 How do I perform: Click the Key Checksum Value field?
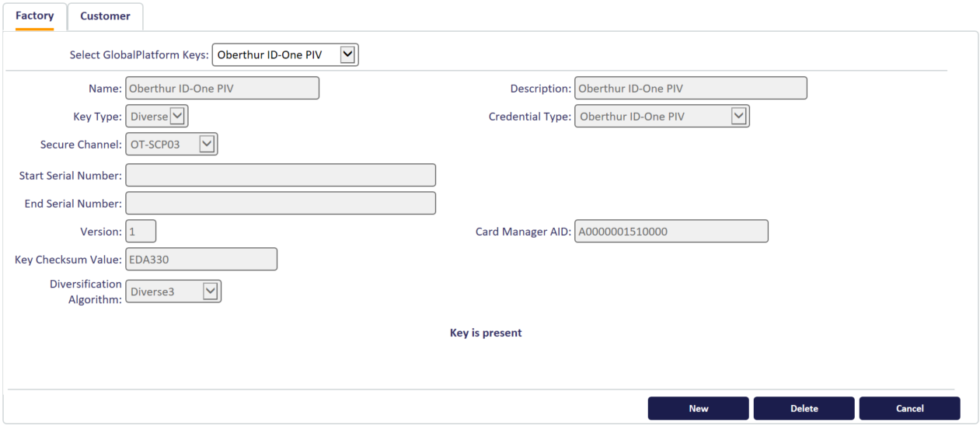201,259
